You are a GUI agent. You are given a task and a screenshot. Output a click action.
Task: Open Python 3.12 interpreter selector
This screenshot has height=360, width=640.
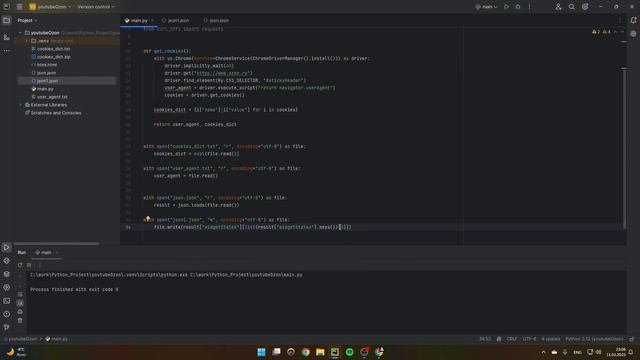point(594,339)
